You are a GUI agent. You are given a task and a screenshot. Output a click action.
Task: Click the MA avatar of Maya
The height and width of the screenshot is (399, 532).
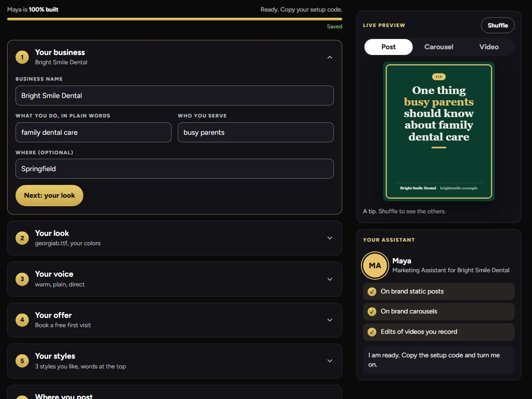point(375,266)
